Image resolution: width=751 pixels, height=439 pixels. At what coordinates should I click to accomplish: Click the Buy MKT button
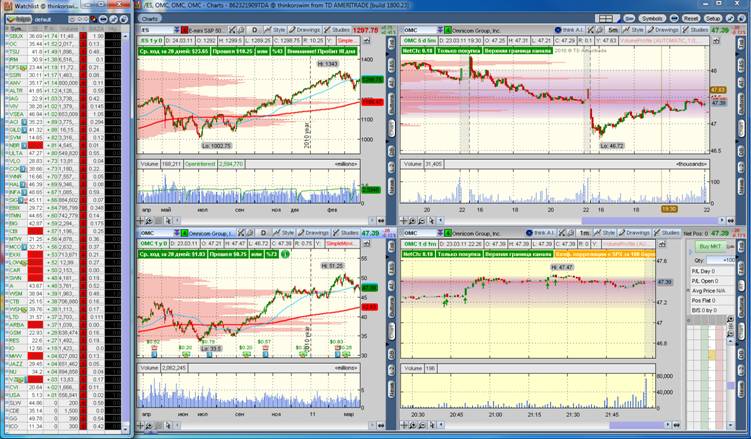pos(710,247)
